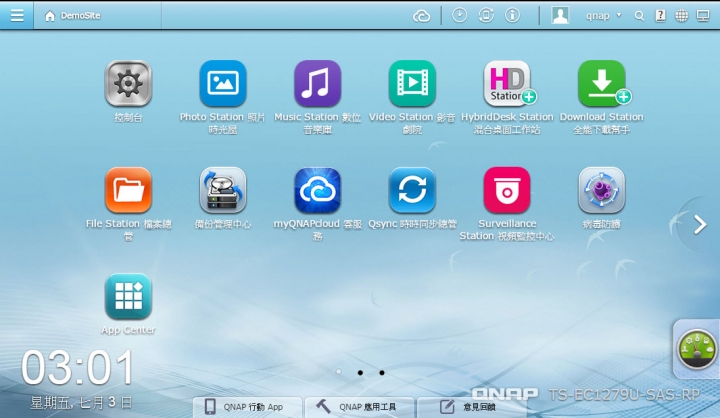The width and height of the screenshot is (720, 418).
Task: Open QNAP utility tools tab
Action: [x=360, y=407]
